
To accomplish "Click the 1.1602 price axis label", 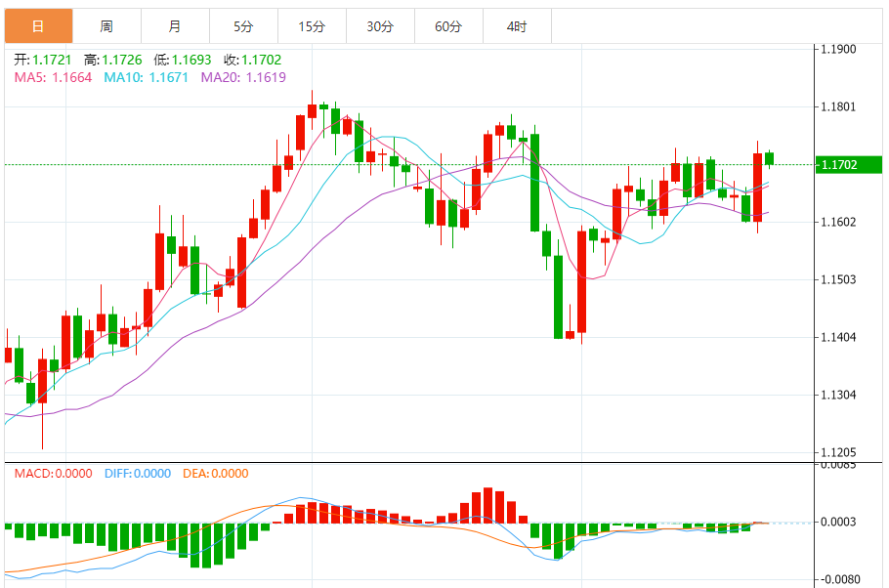I will click(838, 222).
